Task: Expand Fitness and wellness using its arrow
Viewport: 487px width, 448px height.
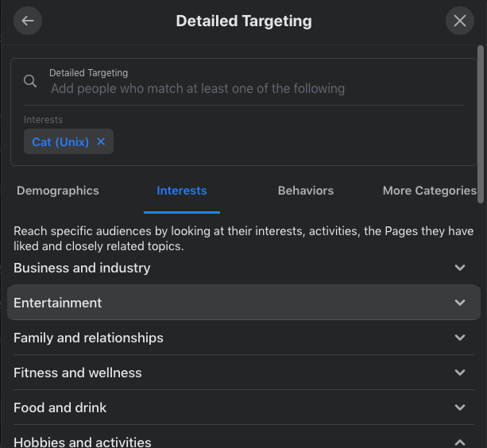Action: pyautogui.click(x=460, y=373)
